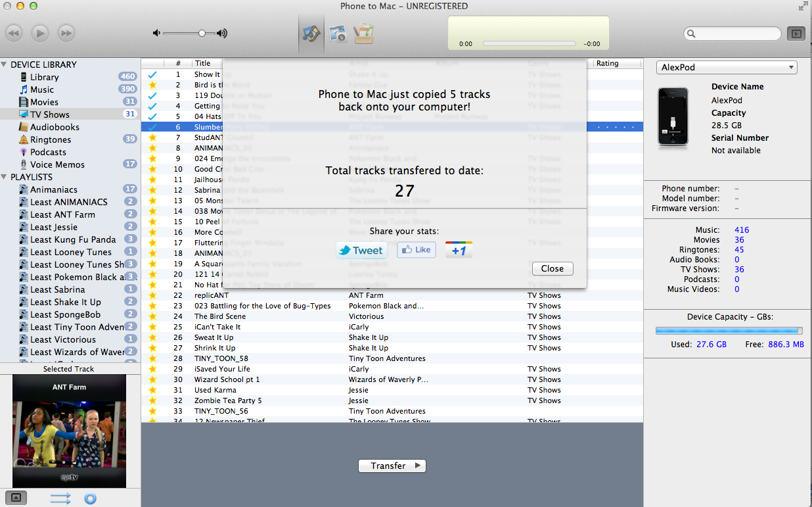Viewport: 812px width, 507px height.
Task: Share stats with the Tweet button
Action: pyautogui.click(x=361, y=250)
